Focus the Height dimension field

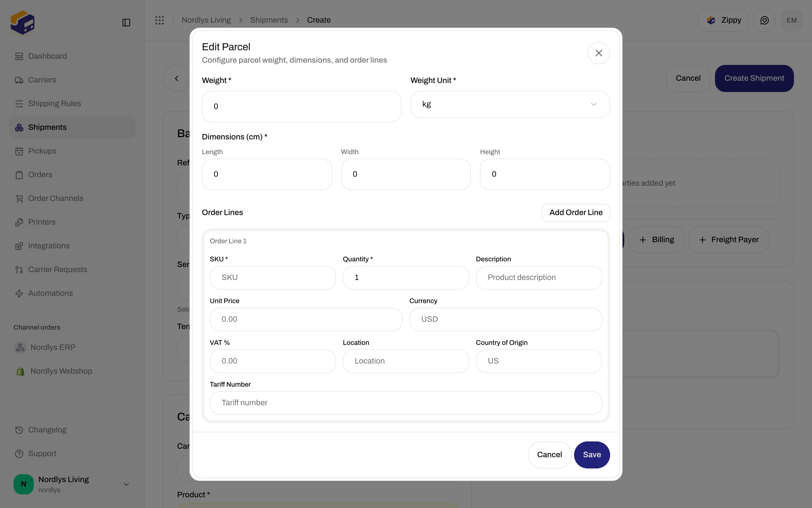(x=545, y=174)
